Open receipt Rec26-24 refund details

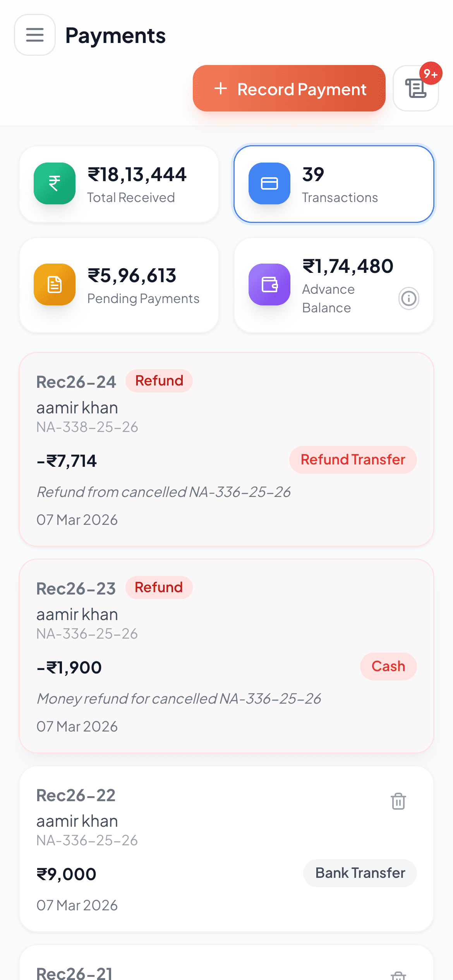[x=226, y=449]
